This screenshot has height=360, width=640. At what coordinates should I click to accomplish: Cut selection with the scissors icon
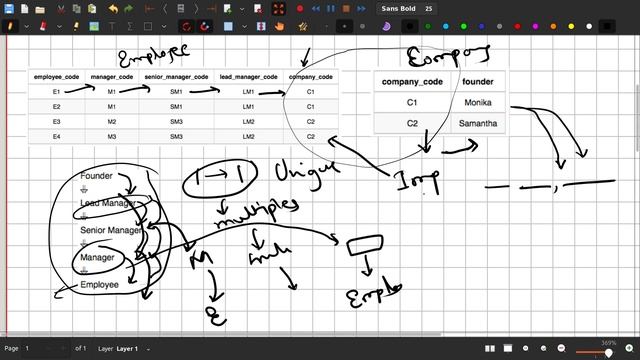60,9
